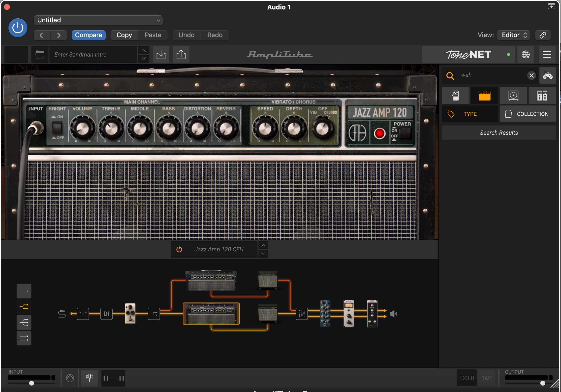Clear the wah search text
Viewport: 561px width, 392px height.
pos(531,75)
